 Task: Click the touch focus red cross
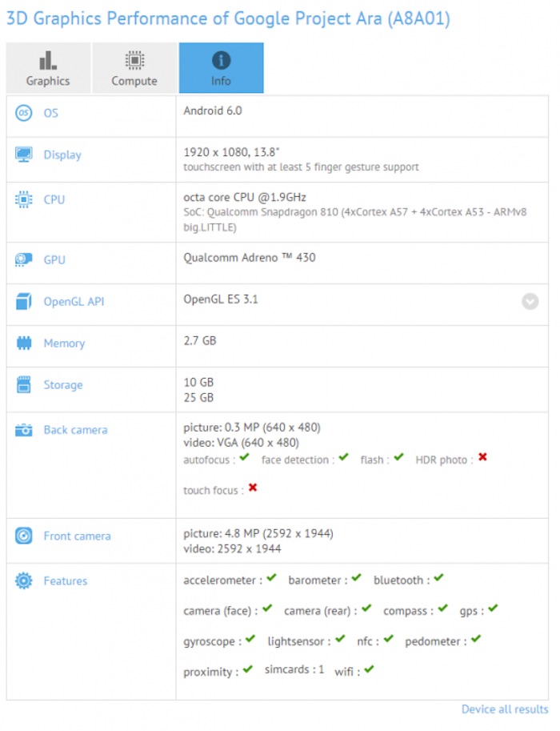tap(253, 488)
